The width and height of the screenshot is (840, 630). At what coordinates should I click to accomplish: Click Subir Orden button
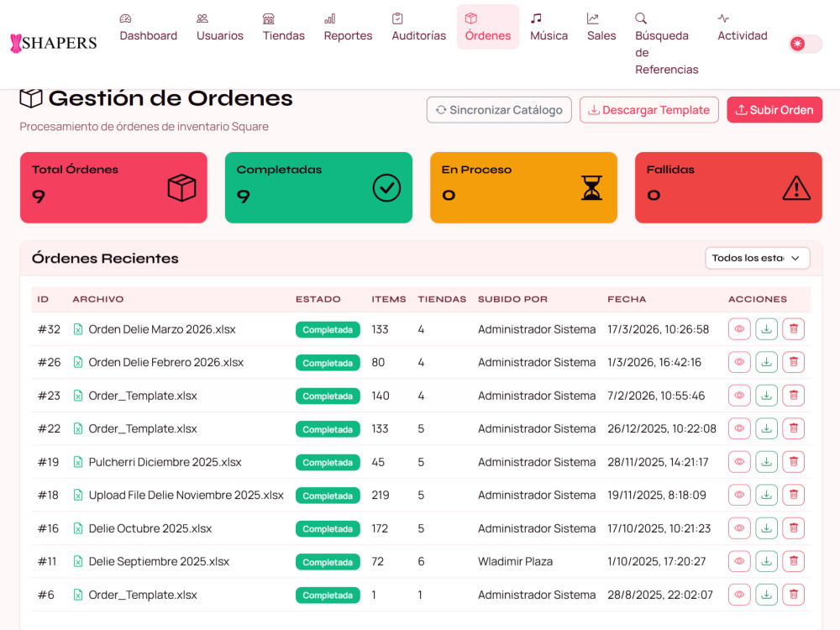pyautogui.click(x=774, y=110)
